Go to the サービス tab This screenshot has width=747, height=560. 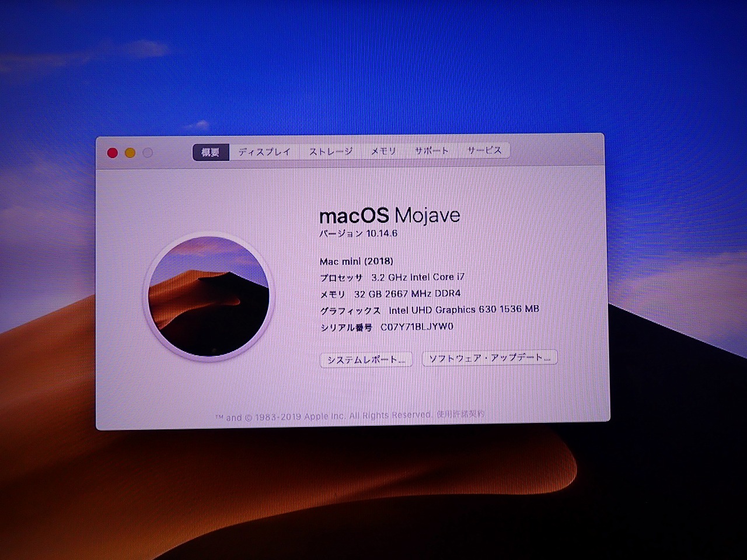pyautogui.click(x=484, y=150)
